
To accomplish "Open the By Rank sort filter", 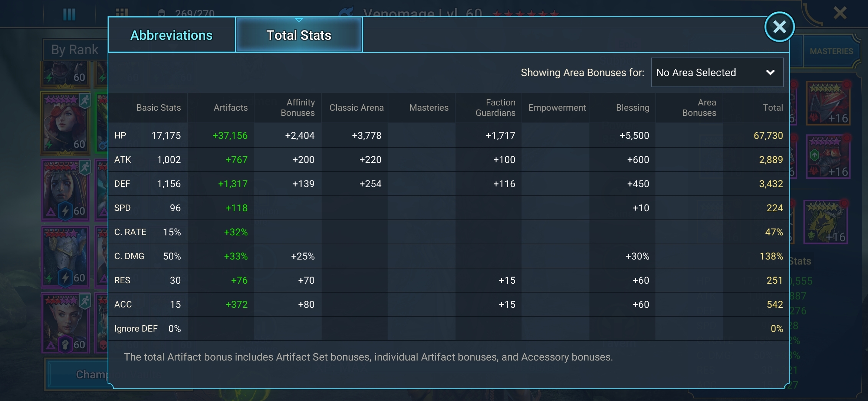I will pos(75,49).
